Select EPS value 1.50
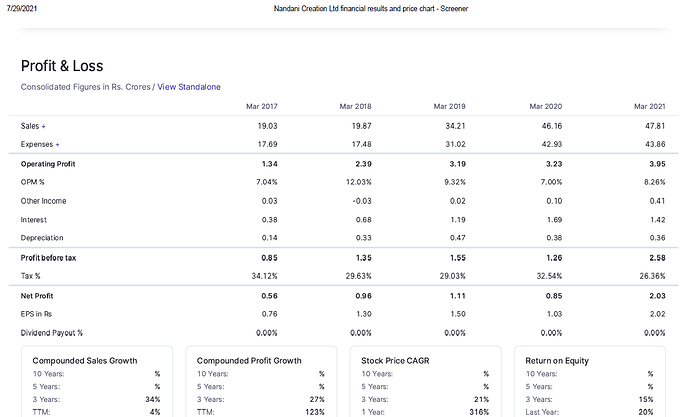 [x=458, y=314]
